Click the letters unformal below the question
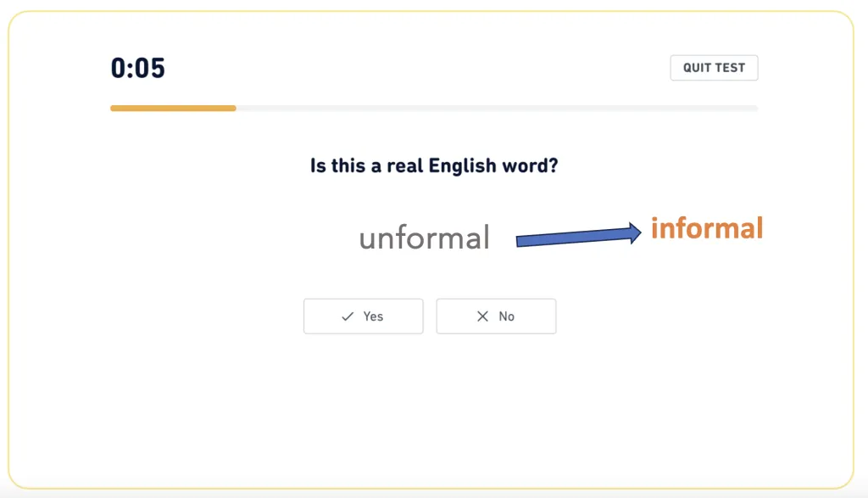 [x=423, y=238]
